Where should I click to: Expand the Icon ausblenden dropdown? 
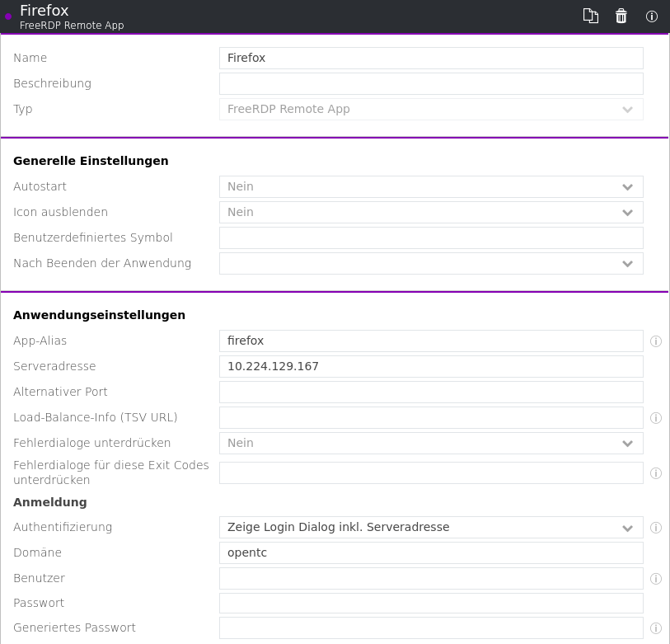coord(431,213)
